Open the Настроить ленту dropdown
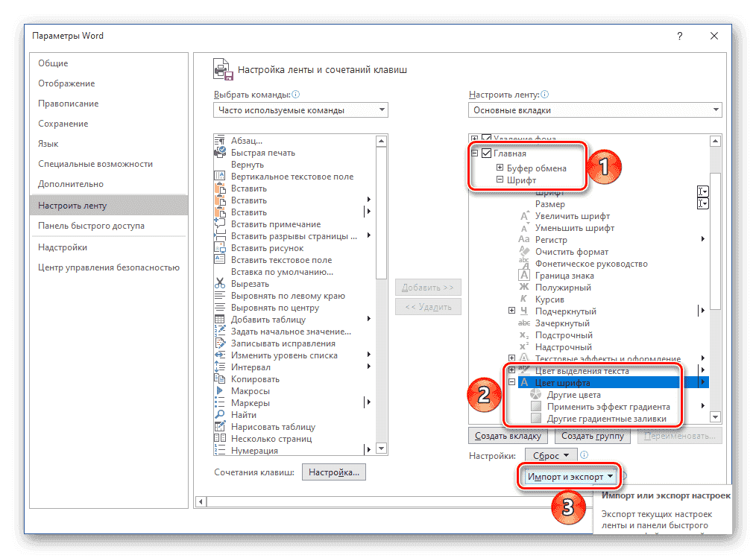The height and width of the screenshot is (558, 756). [595, 110]
